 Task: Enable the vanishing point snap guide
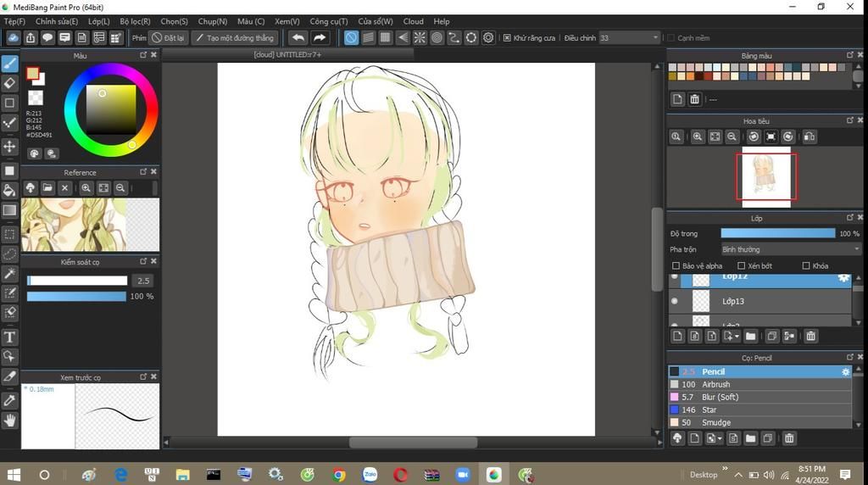click(403, 37)
